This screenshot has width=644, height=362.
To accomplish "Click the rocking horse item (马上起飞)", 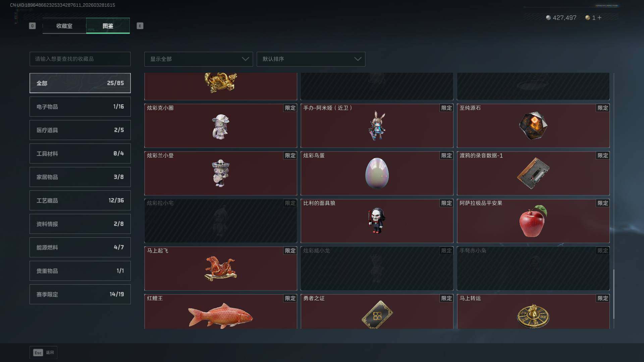I will click(221, 268).
